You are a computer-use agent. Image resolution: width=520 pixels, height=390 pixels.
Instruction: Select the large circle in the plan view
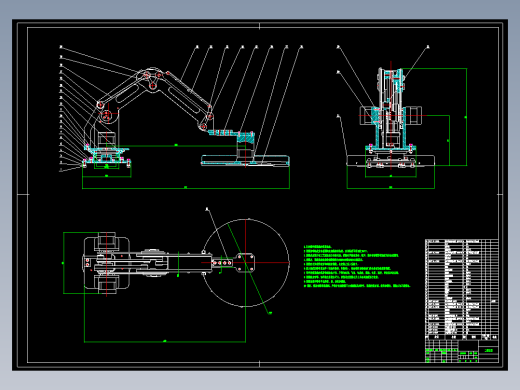tap(246, 263)
